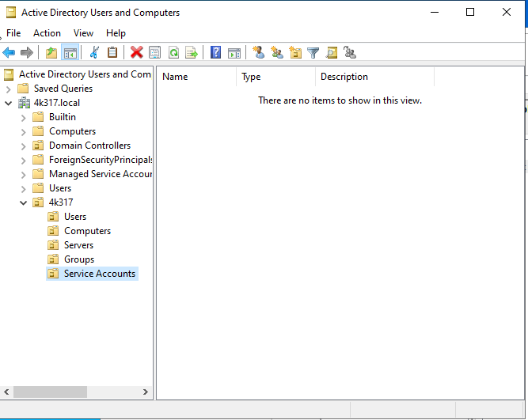Expand the Saved Queries node
The height and width of the screenshot is (420, 528).
(8, 89)
